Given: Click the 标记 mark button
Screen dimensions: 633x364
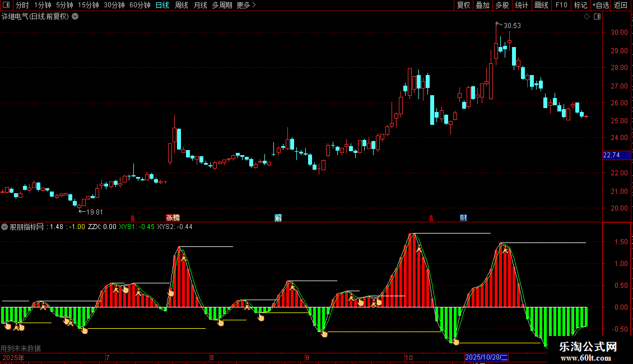Looking at the screenshot, I should click(x=580, y=5).
